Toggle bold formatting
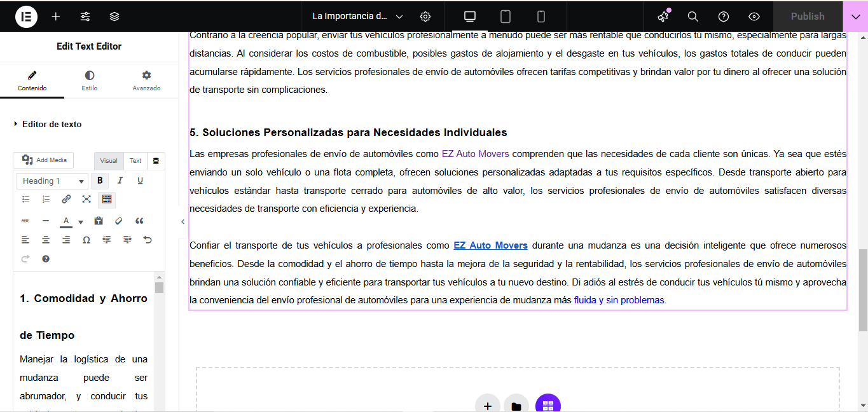 point(100,181)
